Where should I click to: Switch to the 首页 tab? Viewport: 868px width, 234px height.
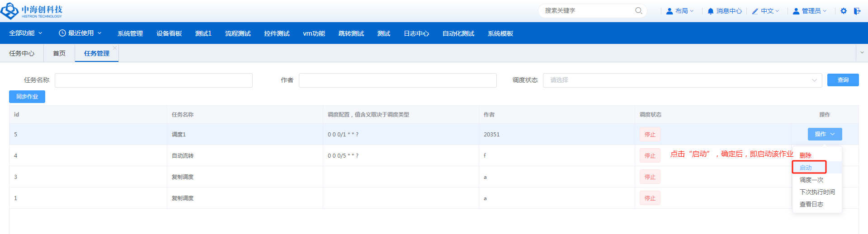coord(59,53)
